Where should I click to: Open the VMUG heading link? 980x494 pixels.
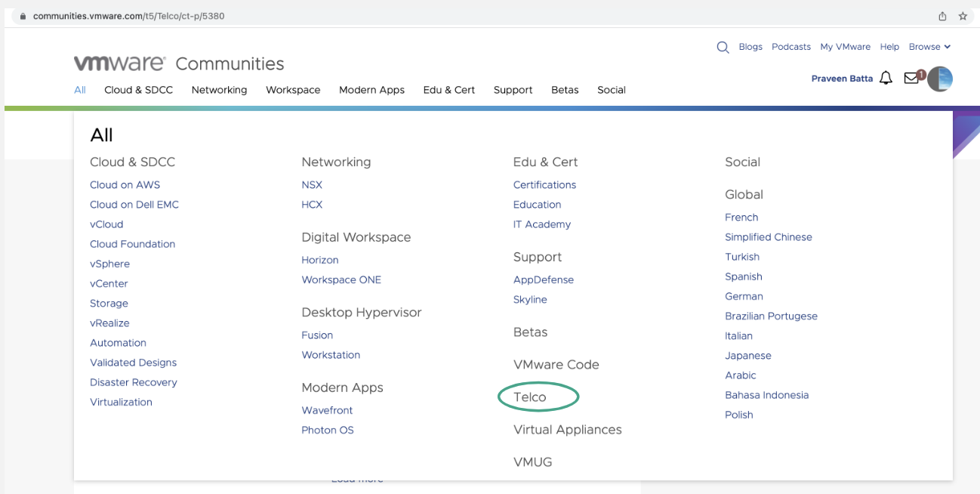click(x=533, y=462)
